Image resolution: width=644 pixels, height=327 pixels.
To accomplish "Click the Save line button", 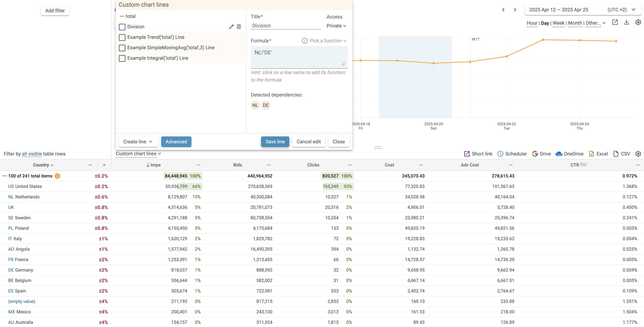I will pyautogui.click(x=275, y=142).
